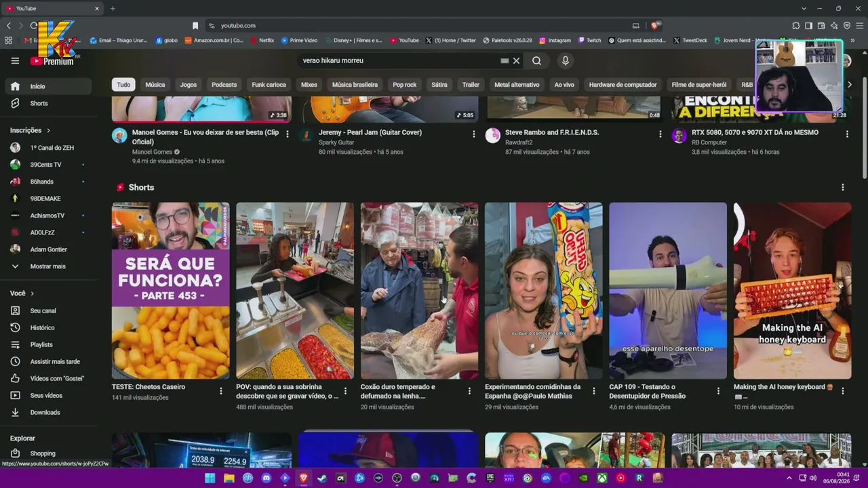Open options for Manoel Gomes video
868x488 pixels.
point(288,134)
